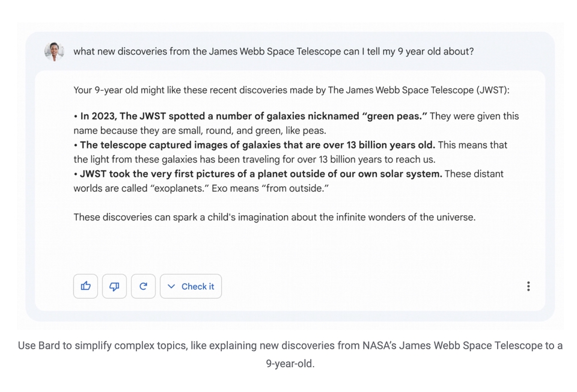Click the thumbs down feedback icon

click(114, 286)
